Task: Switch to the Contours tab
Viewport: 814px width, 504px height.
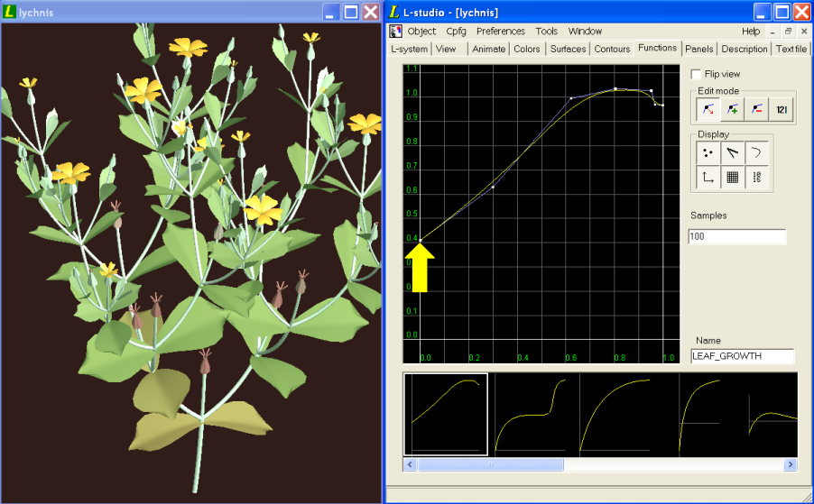Action: point(612,49)
